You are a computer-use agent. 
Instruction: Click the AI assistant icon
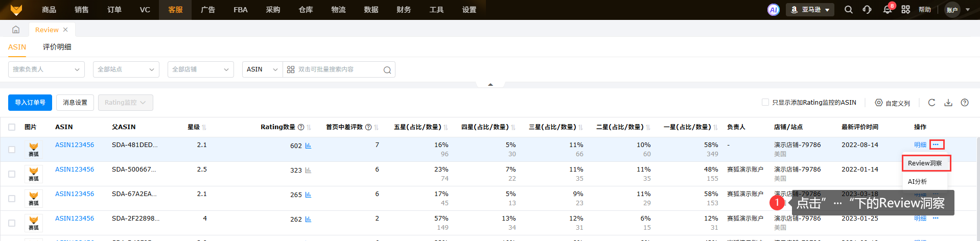click(773, 10)
